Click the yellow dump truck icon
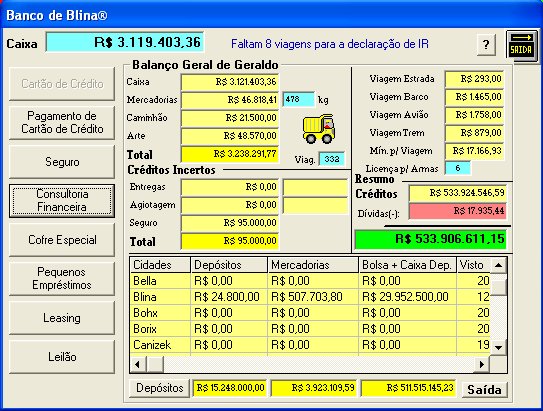Image resolution: width=543 pixels, height=411 pixels. pyautogui.click(x=319, y=129)
